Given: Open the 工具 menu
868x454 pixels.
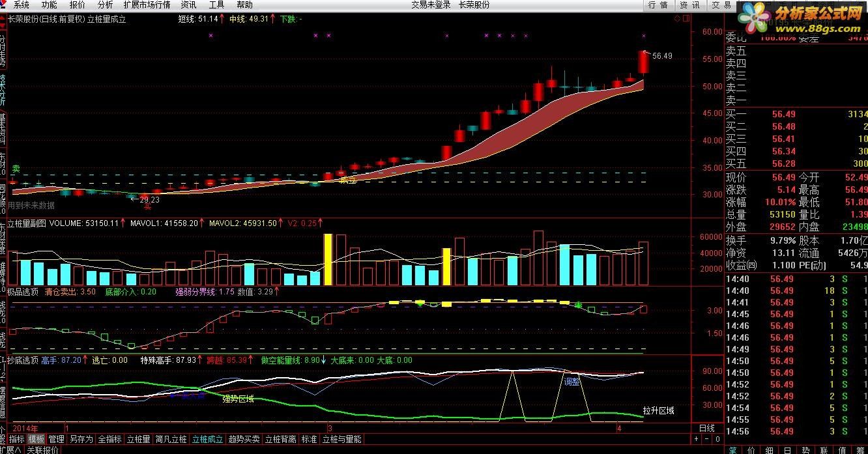Looking at the screenshot, I should [216, 5].
